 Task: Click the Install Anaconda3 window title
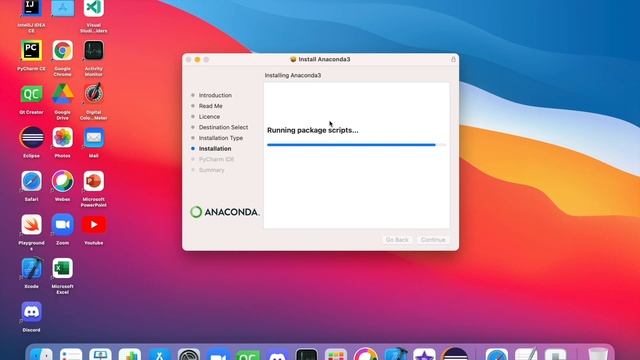pyautogui.click(x=324, y=59)
